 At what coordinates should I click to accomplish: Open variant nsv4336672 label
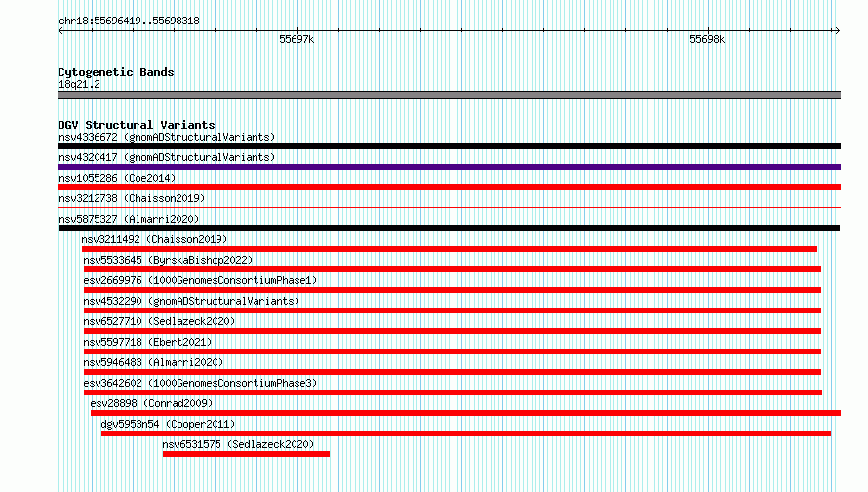click(167, 137)
